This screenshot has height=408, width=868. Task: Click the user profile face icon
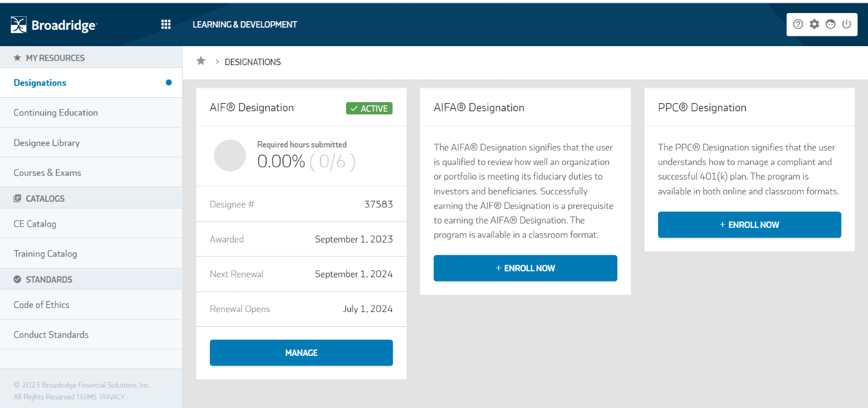(x=831, y=24)
